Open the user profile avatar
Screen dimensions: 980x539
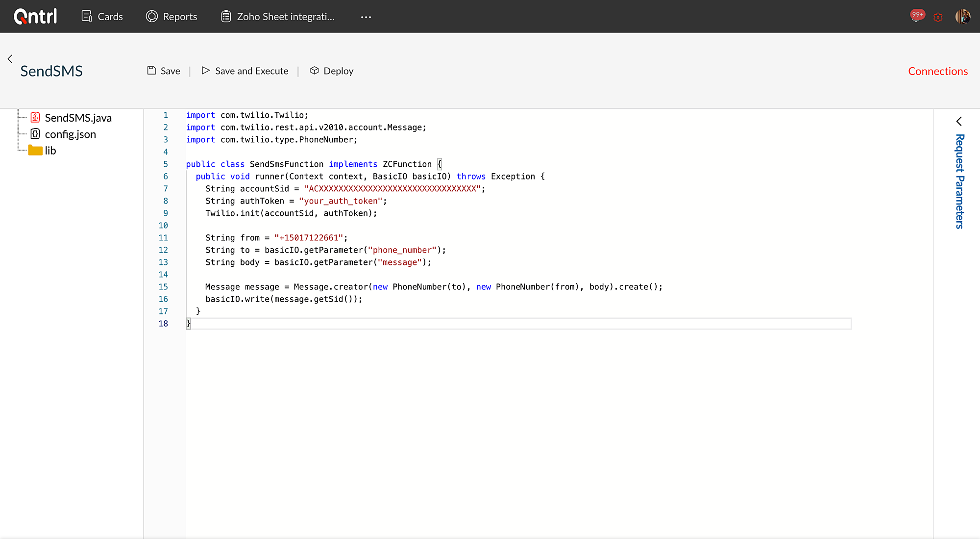[962, 16]
